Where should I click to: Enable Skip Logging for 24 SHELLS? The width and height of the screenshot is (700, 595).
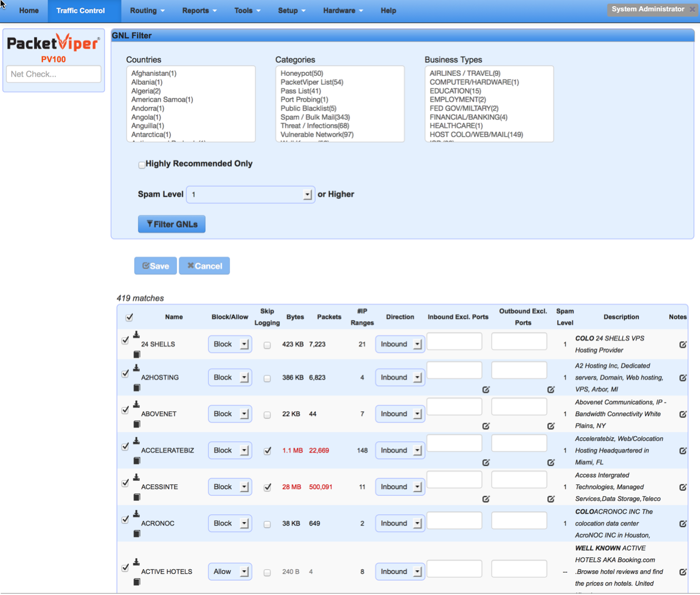(x=267, y=345)
